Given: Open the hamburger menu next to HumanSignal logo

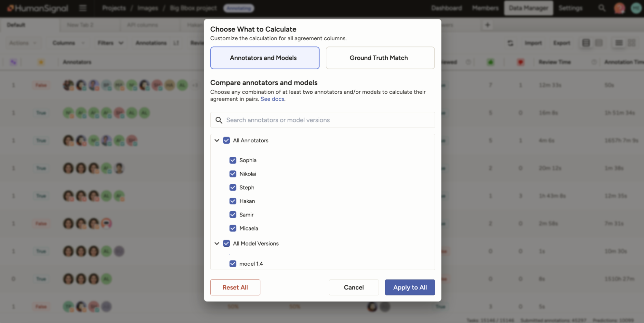Looking at the screenshot, I should pos(83,8).
